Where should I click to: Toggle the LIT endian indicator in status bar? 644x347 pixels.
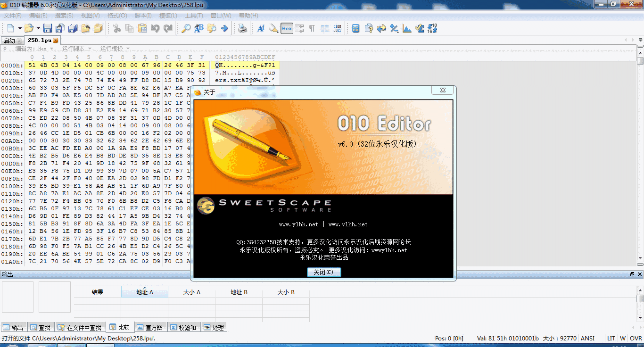(611, 338)
